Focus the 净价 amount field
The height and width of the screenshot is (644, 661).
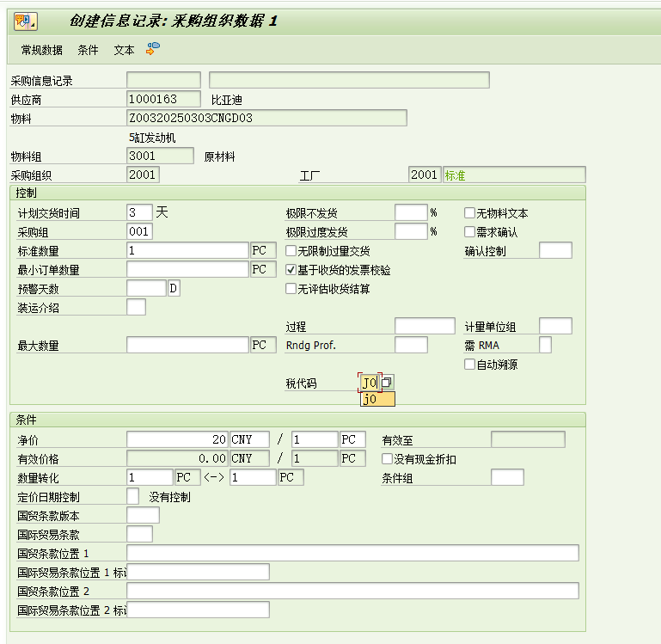pos(177,439)
